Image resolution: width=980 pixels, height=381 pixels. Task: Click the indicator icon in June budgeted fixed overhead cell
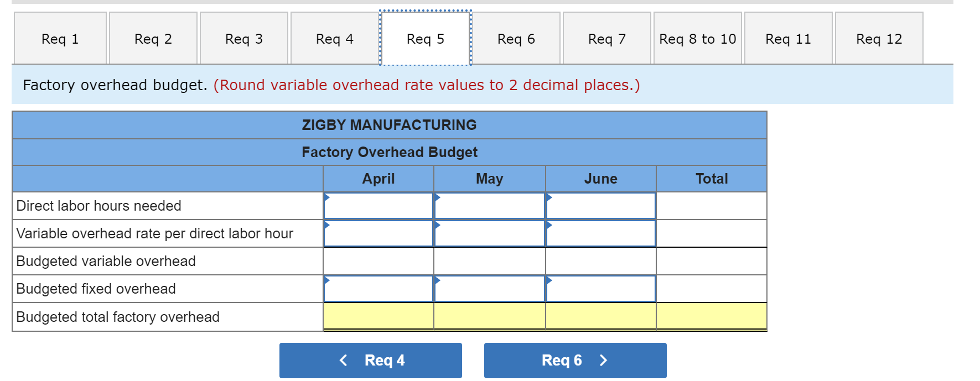coord(550,280)
